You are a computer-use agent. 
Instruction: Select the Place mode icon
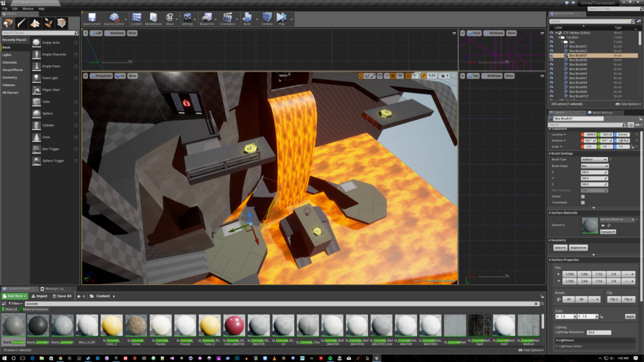tap(8, 23)
